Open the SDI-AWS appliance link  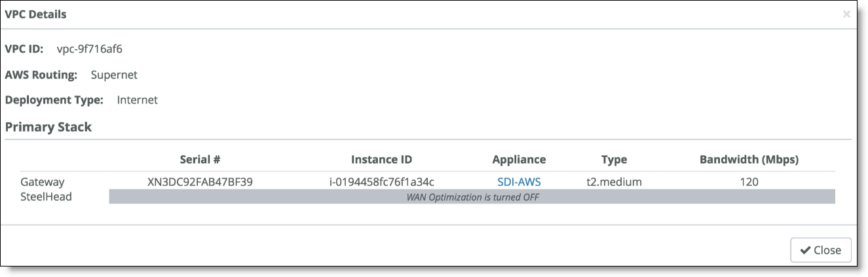point(519,182)
